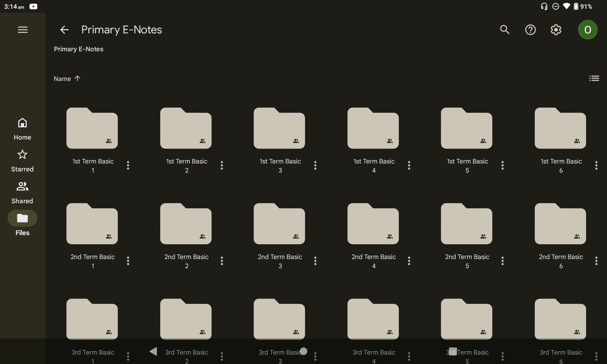Open more options for 2nd Term Basic 3
The image size is (607, 364).
pyautogui.click(x=315, y=261)
